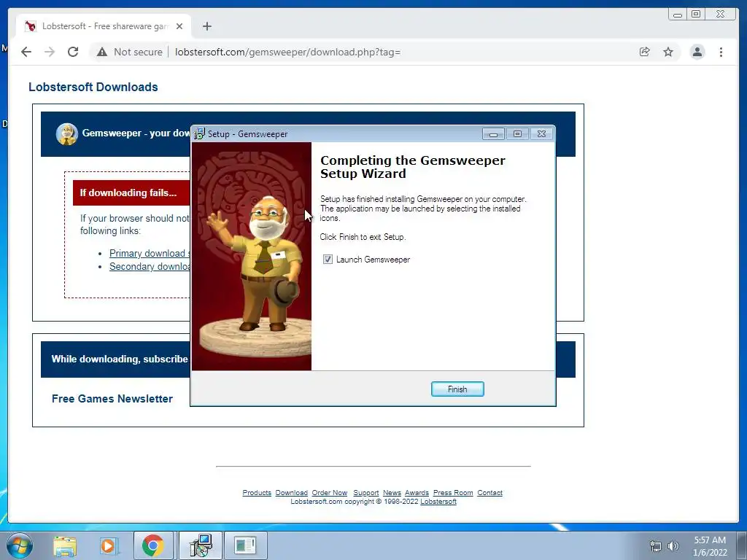This screenshot has height=560, width=747.
Task: Open a new Chrome tab
Action: tap(206, 26)
